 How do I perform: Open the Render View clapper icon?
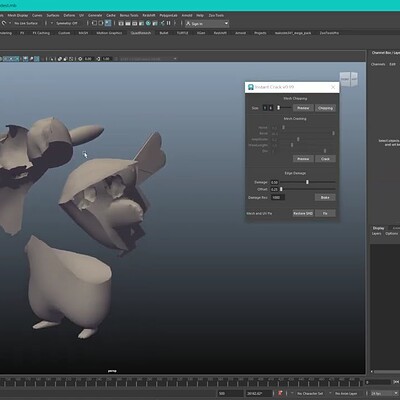pos(121,23)
